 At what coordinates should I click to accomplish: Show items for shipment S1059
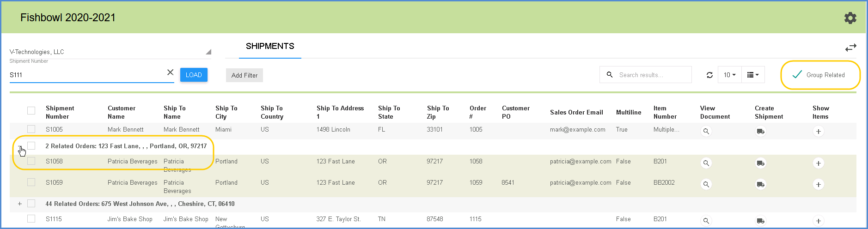click(818, 185)
